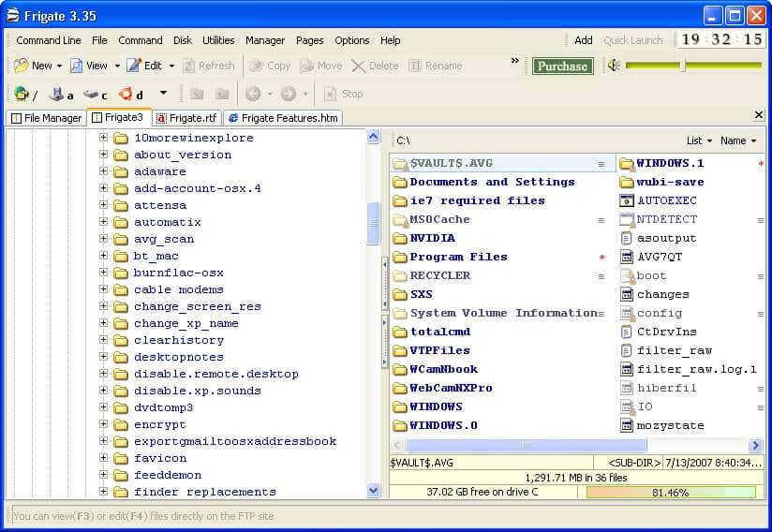Screen dimensions: 772x532
Task: Open the drive list dropdown arrow
Action: [x=163, y=93]
